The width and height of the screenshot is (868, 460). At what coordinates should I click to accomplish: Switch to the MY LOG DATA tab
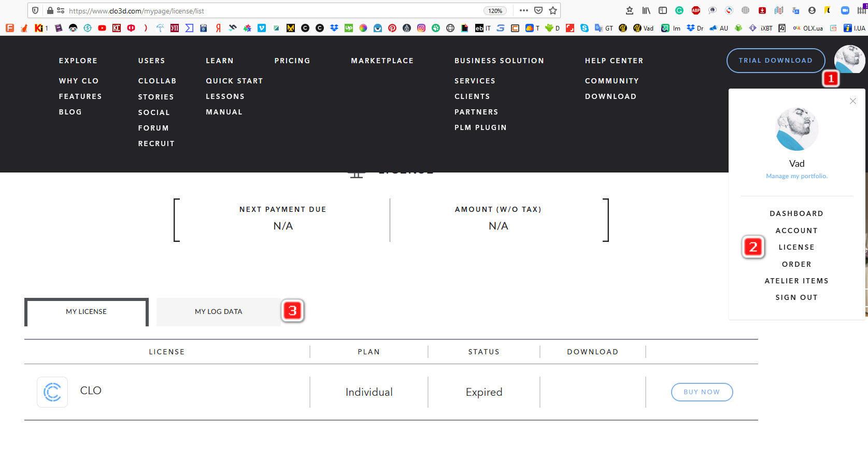[x=219, y=312]
